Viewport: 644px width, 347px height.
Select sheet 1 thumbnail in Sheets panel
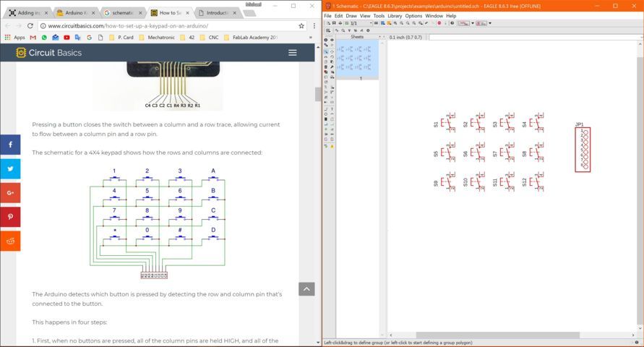pyautogui.click(x=357, y=60)
